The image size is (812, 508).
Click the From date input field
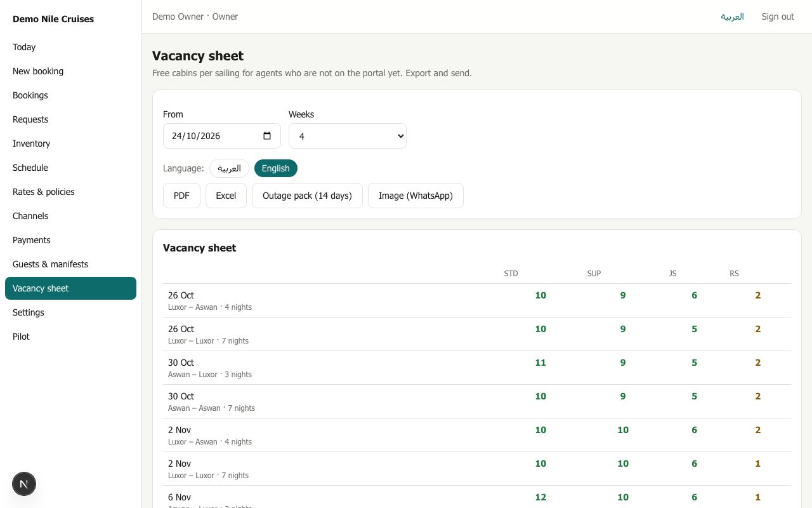(x=222, y=136)
